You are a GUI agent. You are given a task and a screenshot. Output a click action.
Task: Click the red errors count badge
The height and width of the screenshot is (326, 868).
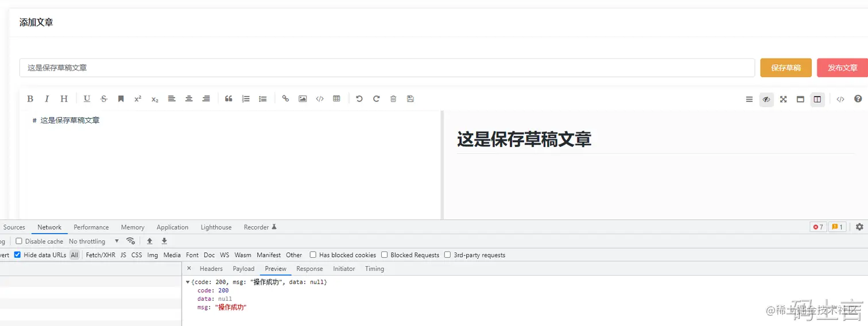(818, 227)
